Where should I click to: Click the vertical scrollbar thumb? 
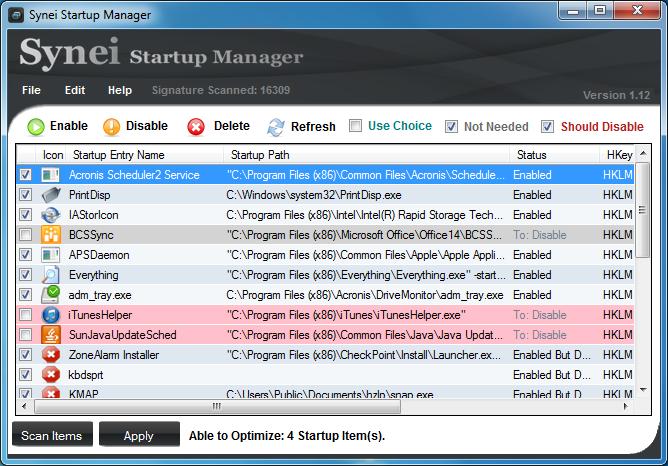[643, 210]
